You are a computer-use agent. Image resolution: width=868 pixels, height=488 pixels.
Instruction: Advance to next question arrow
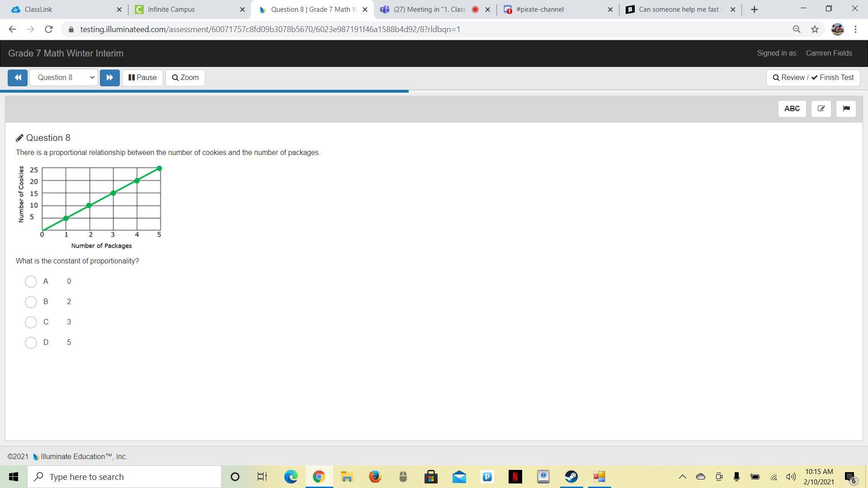coord(109,78)
